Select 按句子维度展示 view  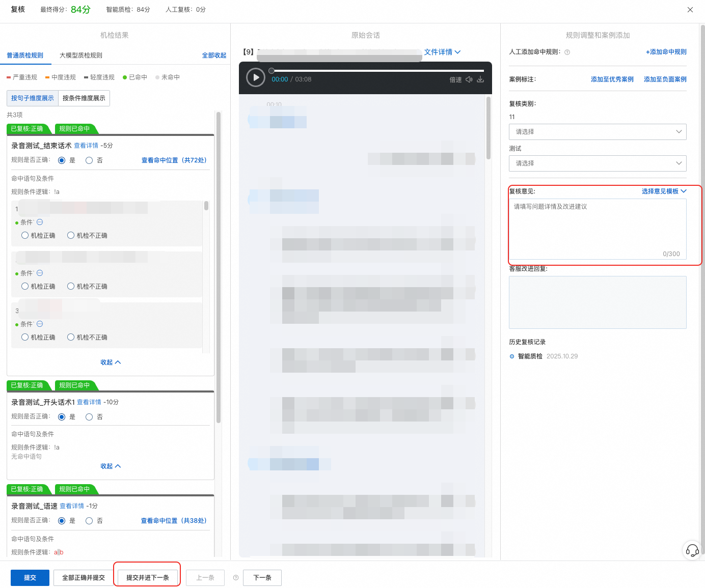pos(33,98)
